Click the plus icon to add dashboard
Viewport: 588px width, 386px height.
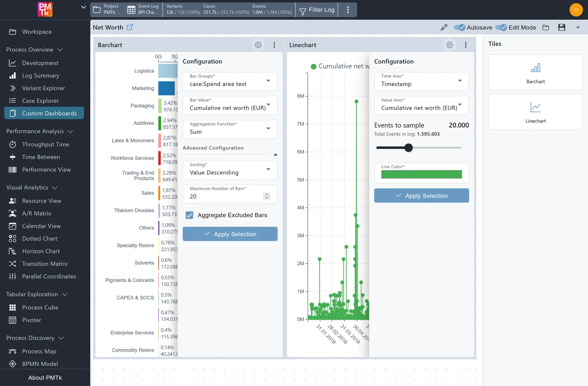tap(578, 27)
